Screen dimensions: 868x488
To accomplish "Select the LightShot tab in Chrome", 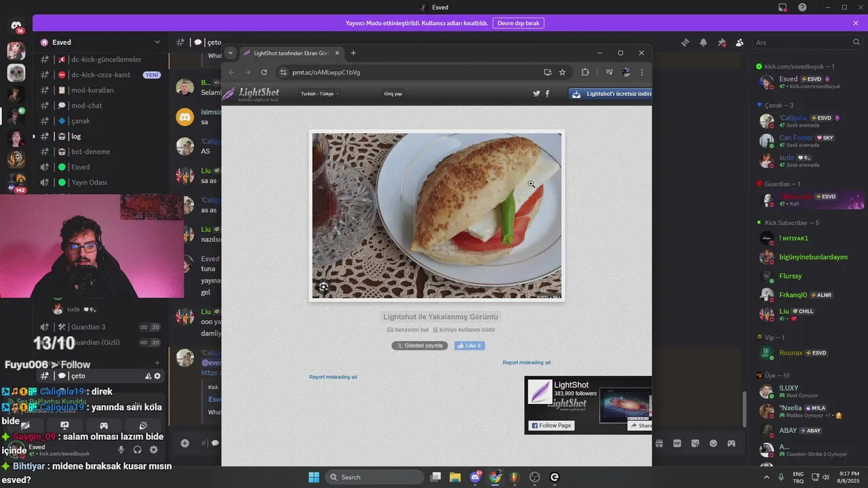I will [x=292, y=53].
